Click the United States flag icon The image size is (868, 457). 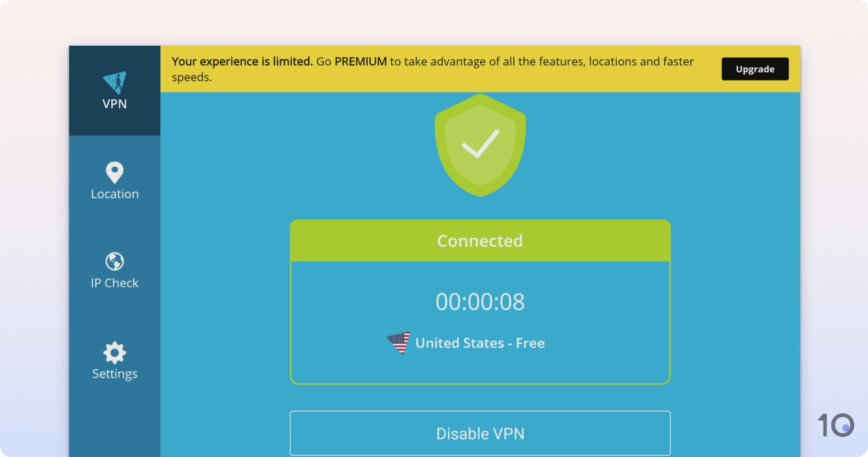coord(399,342)
